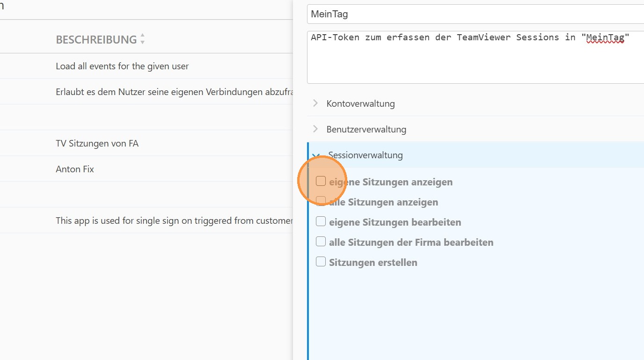The image size is (644, 360).
Task: Click the ascending sort arrow beside BESCHREIBUNG
Action: point(142,36)
